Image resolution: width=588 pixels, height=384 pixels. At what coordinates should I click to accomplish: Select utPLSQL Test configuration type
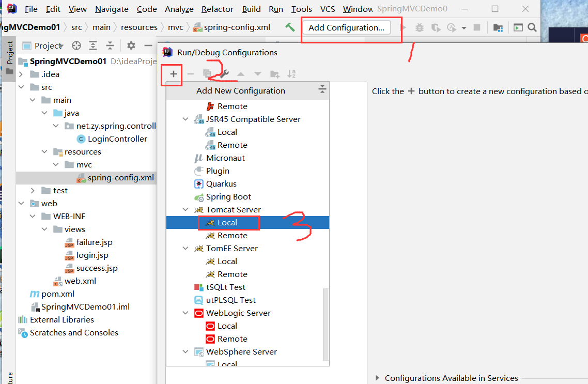tap(247, 300)
